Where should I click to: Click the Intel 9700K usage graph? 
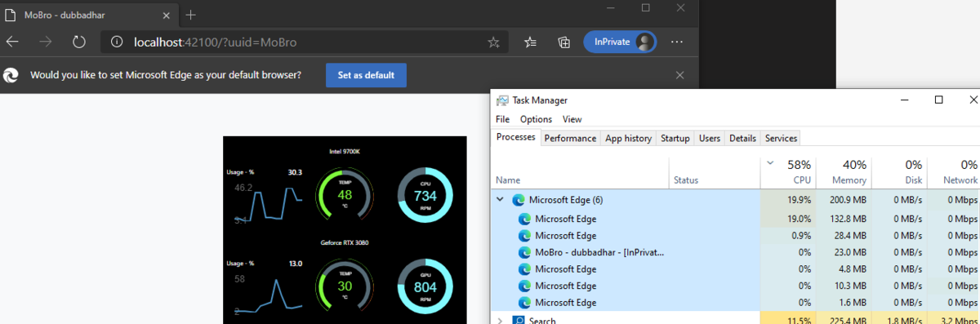(x=269, y=202)
